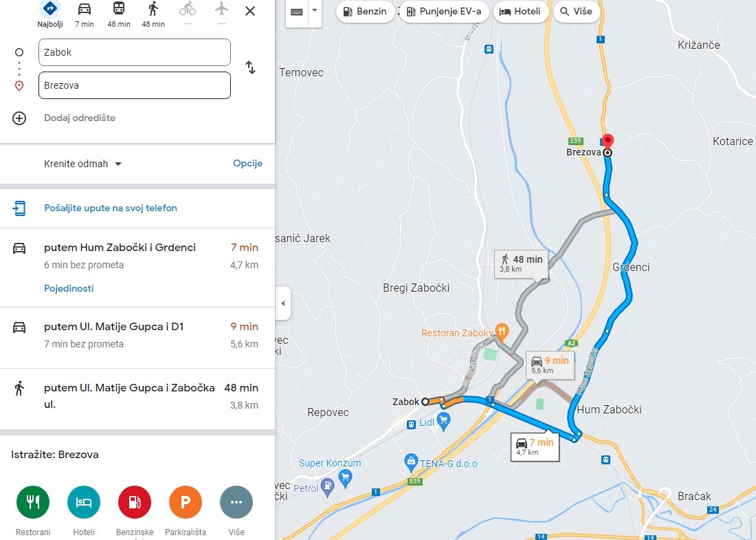Choose the walking travel mode

(153, 9)
